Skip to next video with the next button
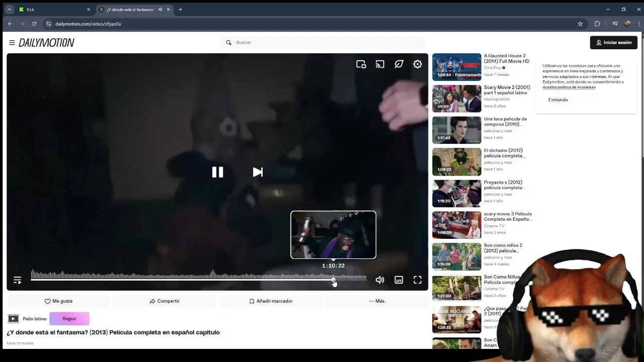The image size is (644, 362). click(258, 172)
